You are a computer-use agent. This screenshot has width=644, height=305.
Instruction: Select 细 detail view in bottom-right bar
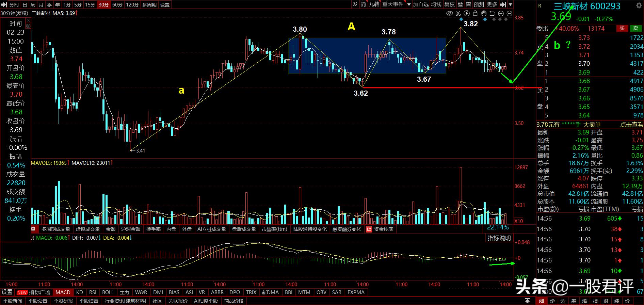[x=542, y=301]
